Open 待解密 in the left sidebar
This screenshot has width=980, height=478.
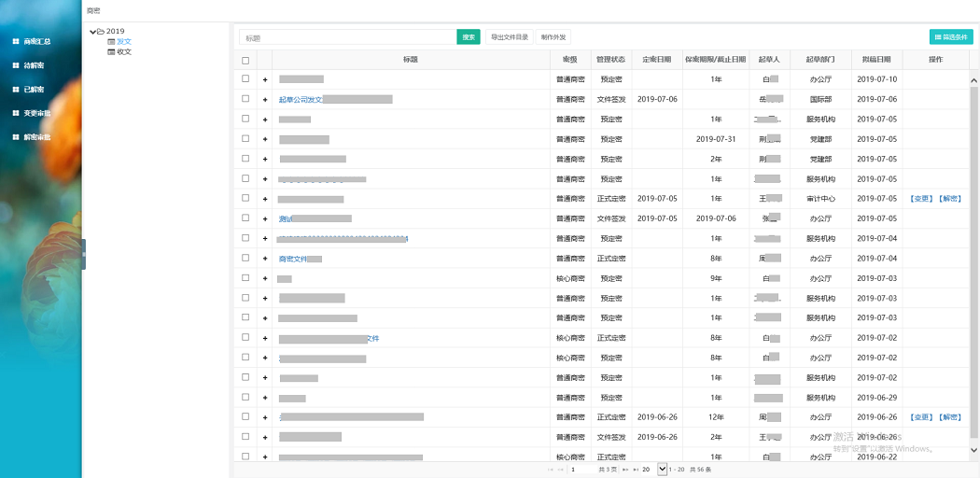[34, 65]
